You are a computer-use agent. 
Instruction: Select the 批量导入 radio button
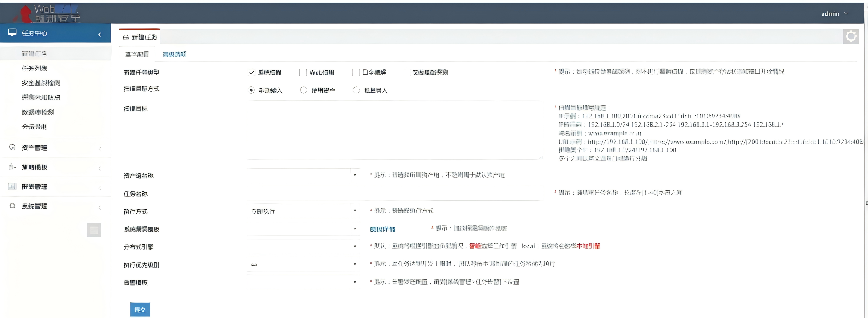click(356, 90)
